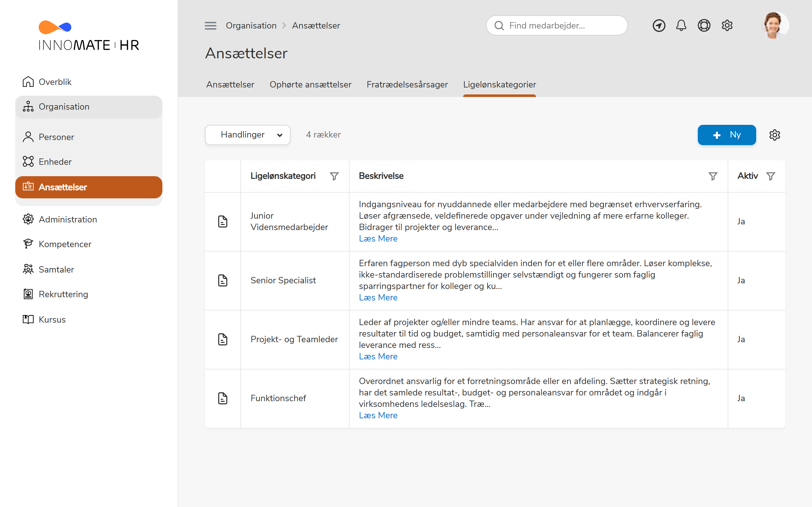
Task: Open settings gear in top bar
Action: [727, 25]
